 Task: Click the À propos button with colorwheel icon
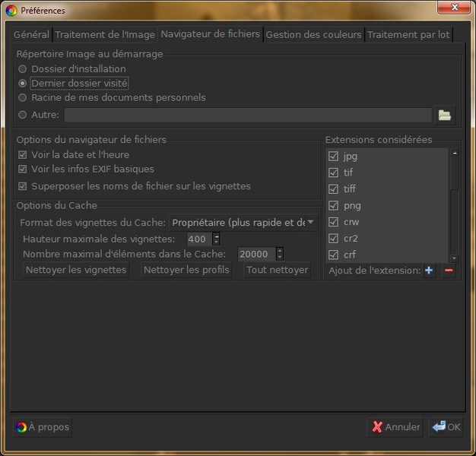43,427
